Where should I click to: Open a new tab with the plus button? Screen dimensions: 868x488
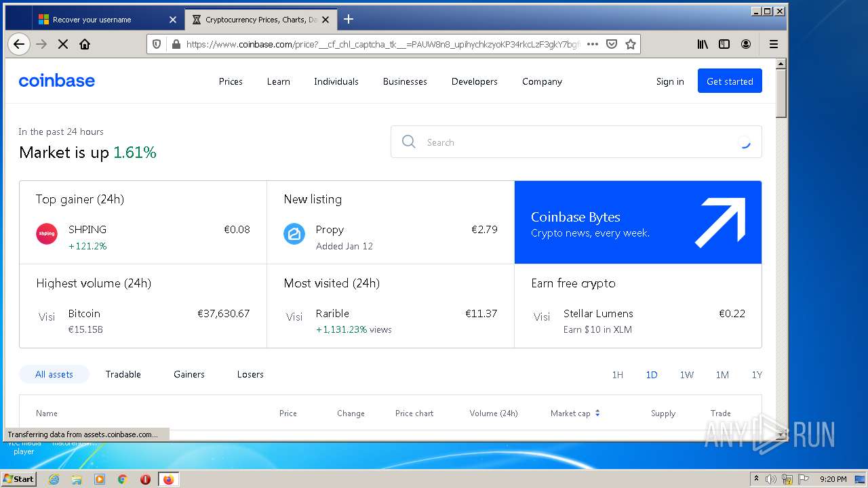[x=349, y=19]
